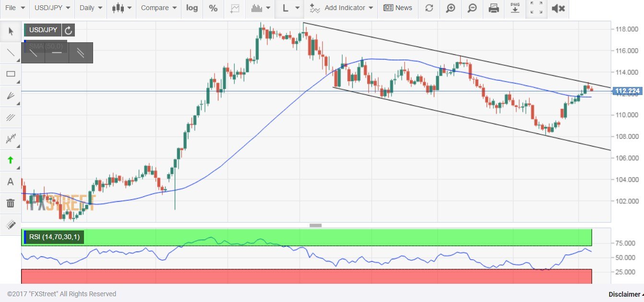Choose the line drawing tool in sidebar
Viewport: 644px width, 302px height.
11,53
